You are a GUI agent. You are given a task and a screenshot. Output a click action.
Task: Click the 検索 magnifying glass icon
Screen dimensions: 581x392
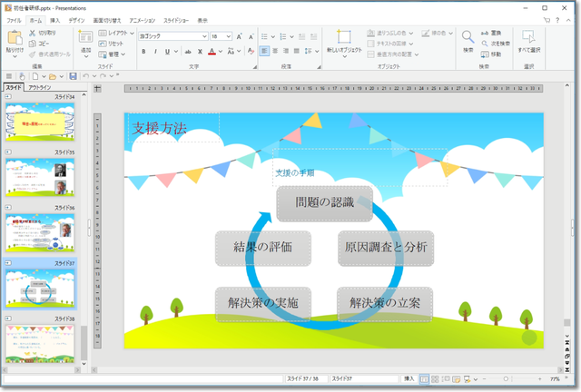(x=468, y=37)
